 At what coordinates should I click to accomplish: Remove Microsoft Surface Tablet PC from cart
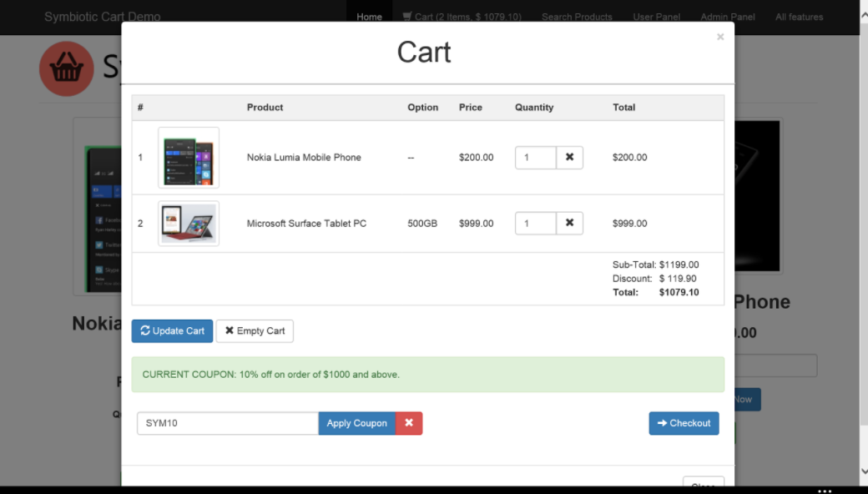click(569, 223)
